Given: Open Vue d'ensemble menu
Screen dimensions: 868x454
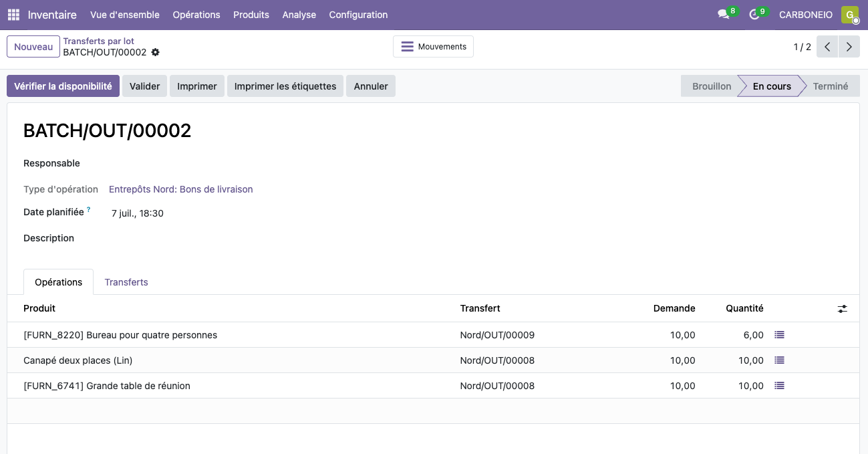Looking at the screenshot, I should pyautogui.click(x=125, y=15).
